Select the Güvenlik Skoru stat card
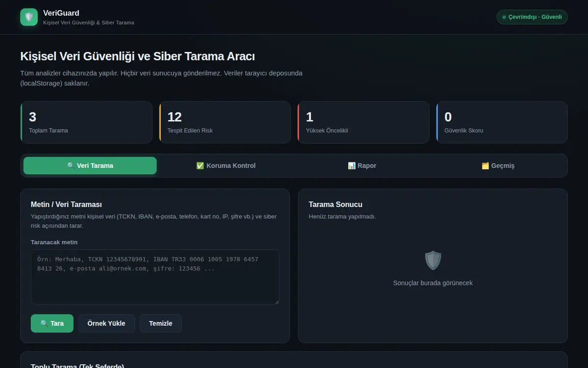588x368 pixels. tap(502, 122)
